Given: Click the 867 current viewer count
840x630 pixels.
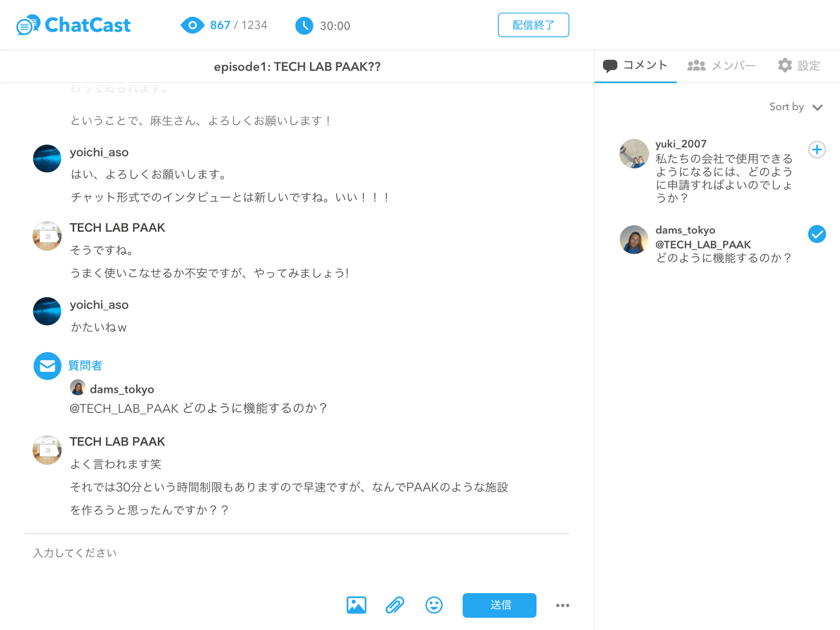Looking at the screenshot, I should [220, 26].
